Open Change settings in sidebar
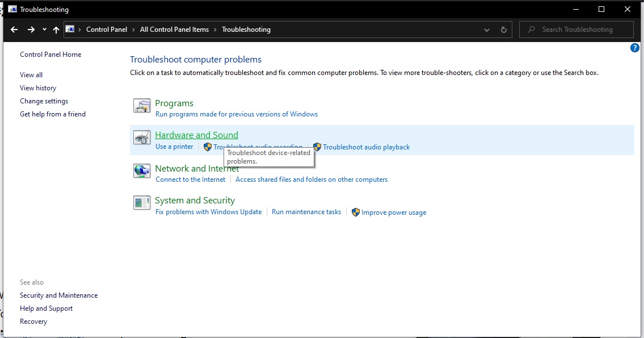 (x=44, y=101)
